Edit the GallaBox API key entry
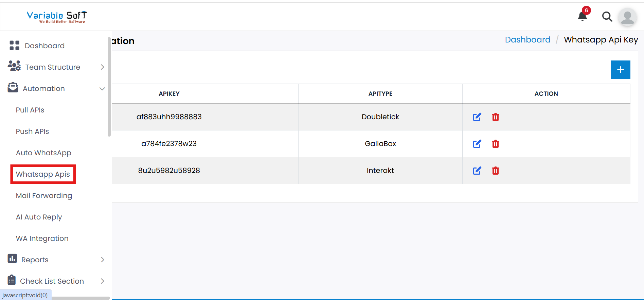The height and width of the screenshot is (300, 644). (x=477, y=144)
